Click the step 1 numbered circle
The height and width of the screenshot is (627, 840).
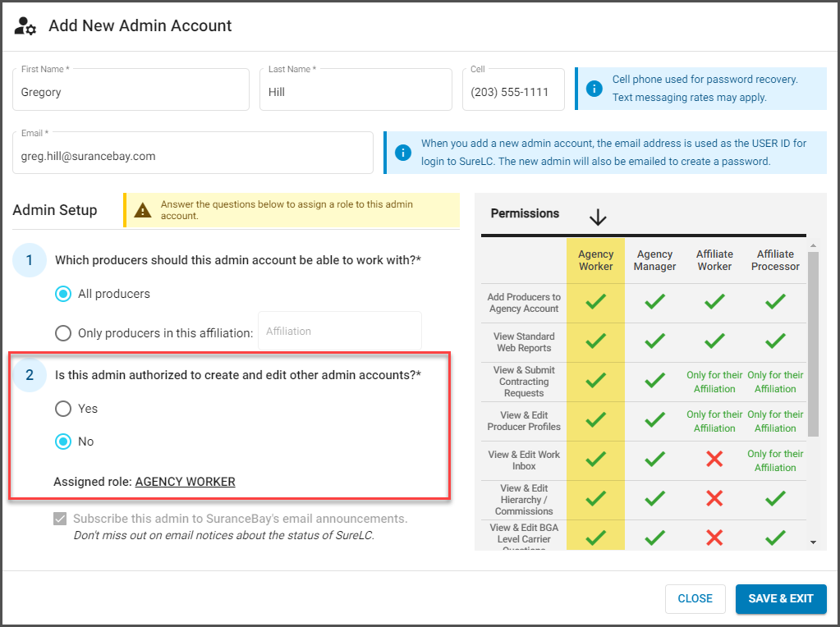coord(30,259)
